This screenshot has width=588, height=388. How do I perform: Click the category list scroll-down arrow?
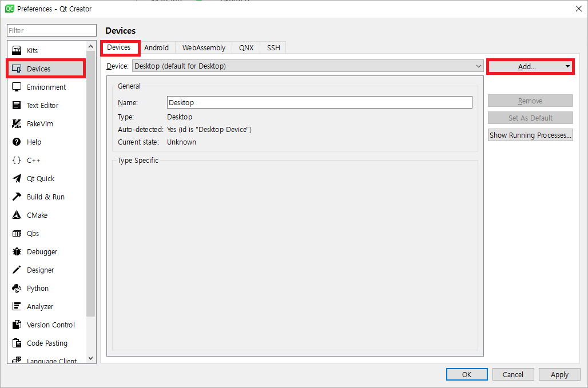point(91,358)
